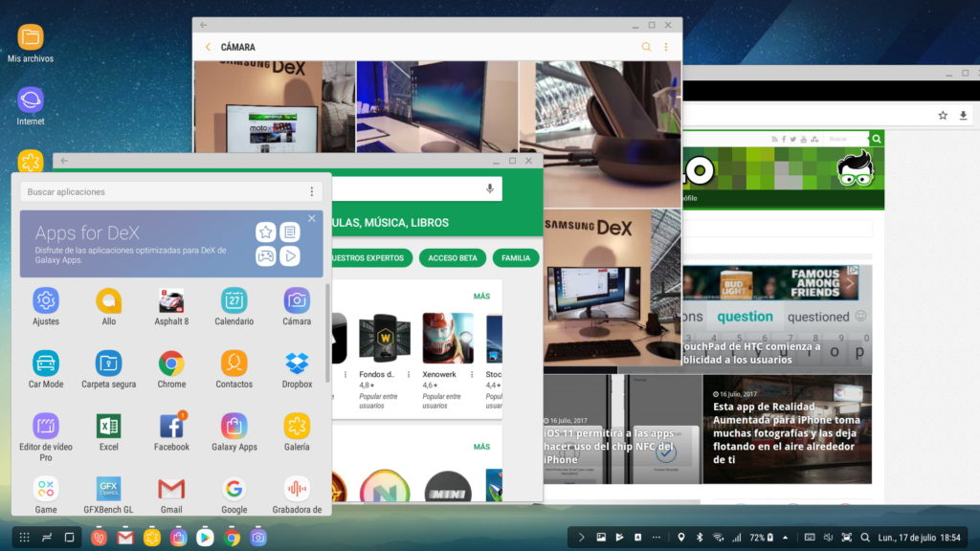Open options menu for Xenowerk app card
980x551 pixels.
[x=472, y=375]
